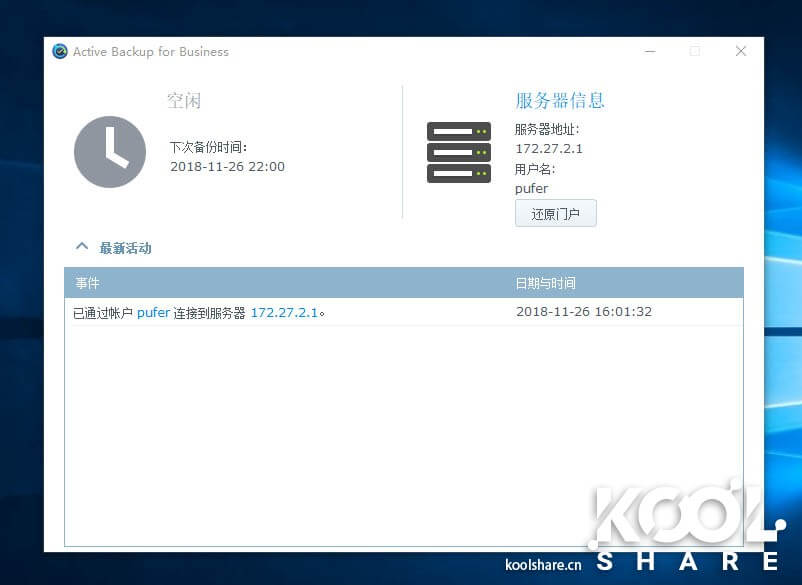This screenshot has height=585, width=802.
Task: Sort by the 日期与时间 column header
Action: click(x=545, y=283)
